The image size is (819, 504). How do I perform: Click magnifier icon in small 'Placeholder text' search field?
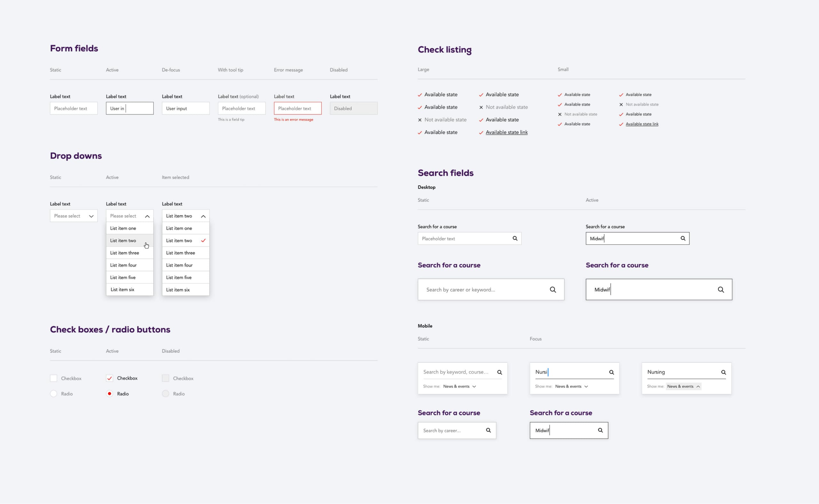pos(515,238)
